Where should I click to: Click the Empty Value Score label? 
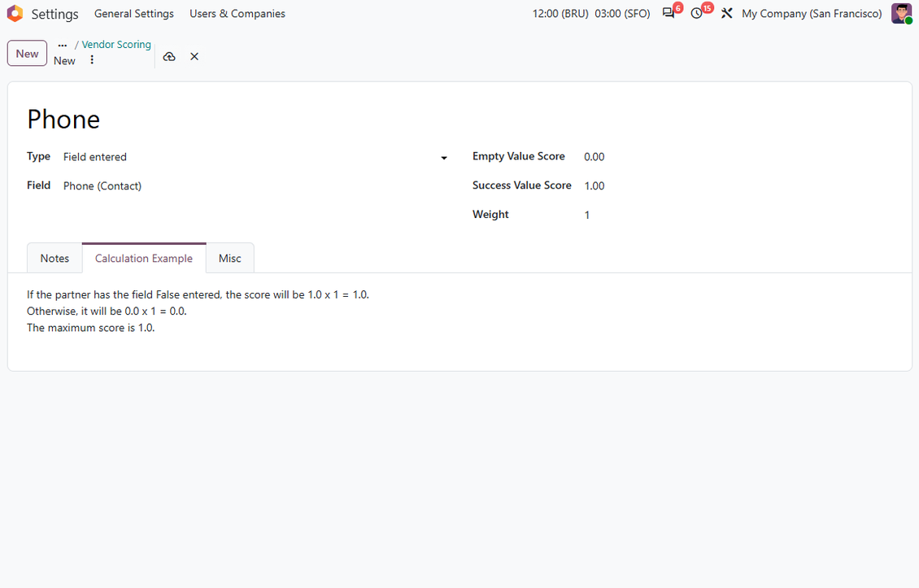click(519, 156)
